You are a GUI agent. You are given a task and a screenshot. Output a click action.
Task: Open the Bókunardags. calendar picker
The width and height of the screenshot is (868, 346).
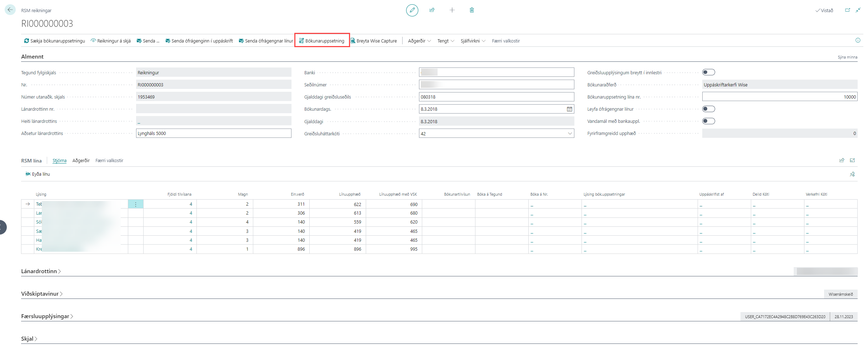(569, 109)
